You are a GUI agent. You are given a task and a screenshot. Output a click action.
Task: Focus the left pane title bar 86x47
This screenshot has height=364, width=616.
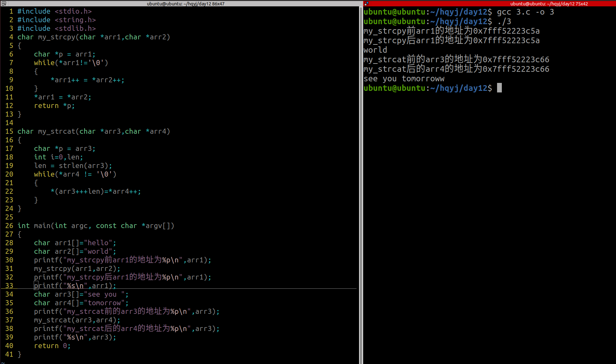point(185,3)
